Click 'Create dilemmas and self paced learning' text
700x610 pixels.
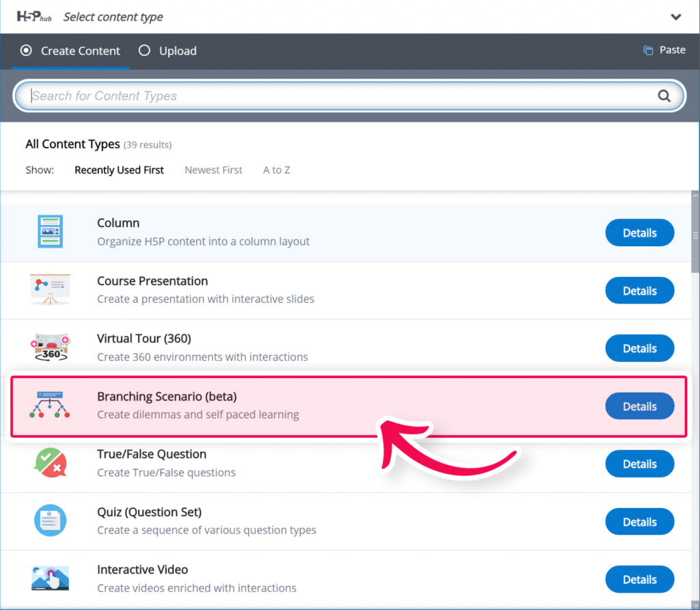(x=198, y=414)
